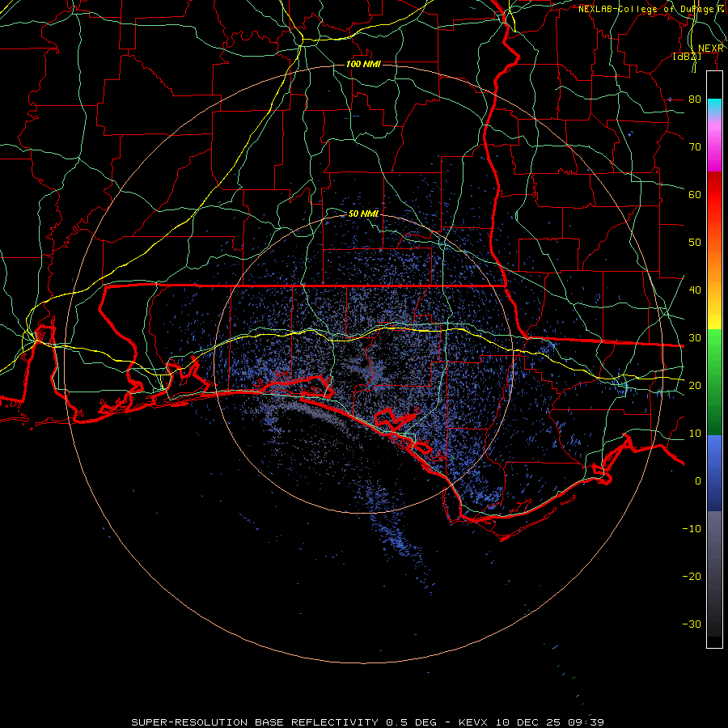This screenshot has width=728, height=728.
Task: Click the red band of the color bar
Action: (714, 195)
